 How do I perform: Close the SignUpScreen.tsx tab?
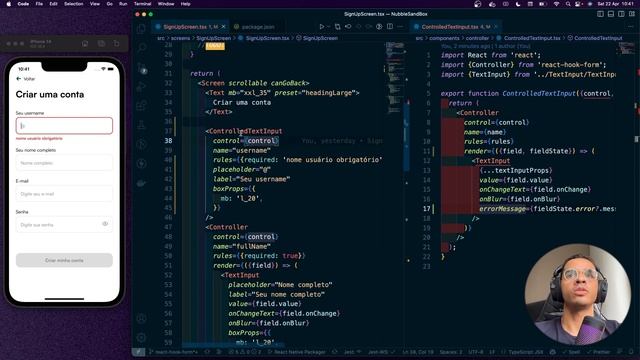(x=223, y=27)
